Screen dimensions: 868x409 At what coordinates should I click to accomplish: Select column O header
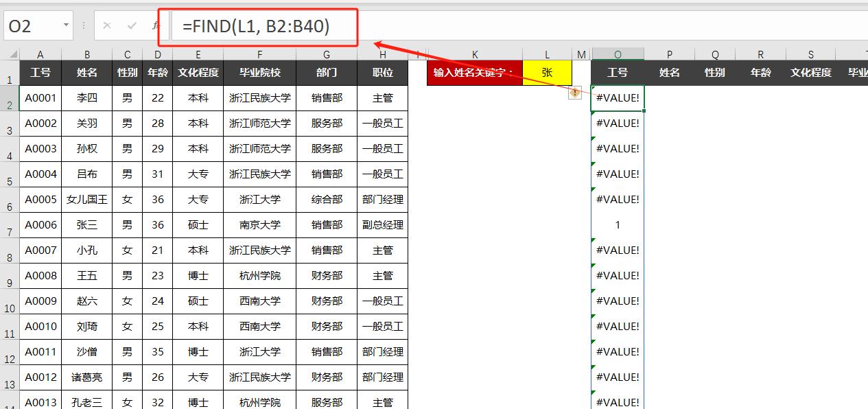[618, 54]
